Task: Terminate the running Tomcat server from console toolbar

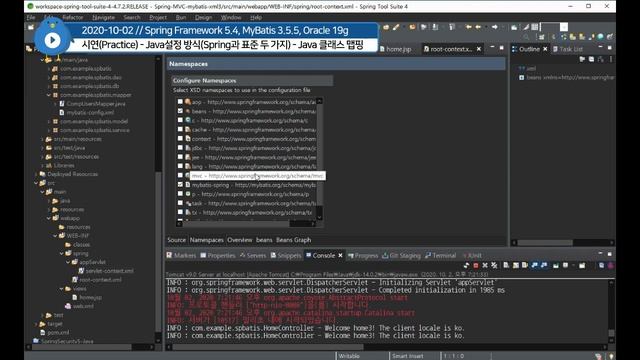Action: click(476, 265)
